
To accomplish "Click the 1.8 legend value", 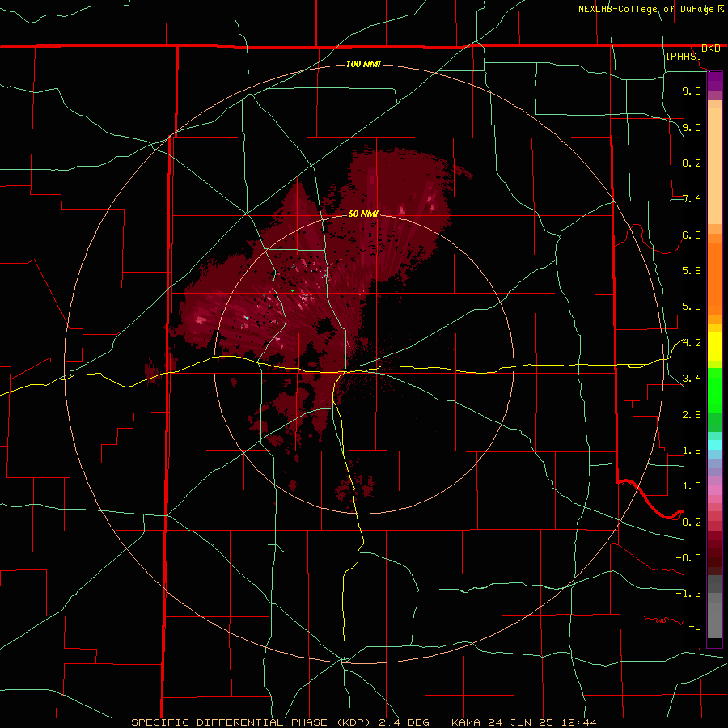I will (x=692, y=451).
